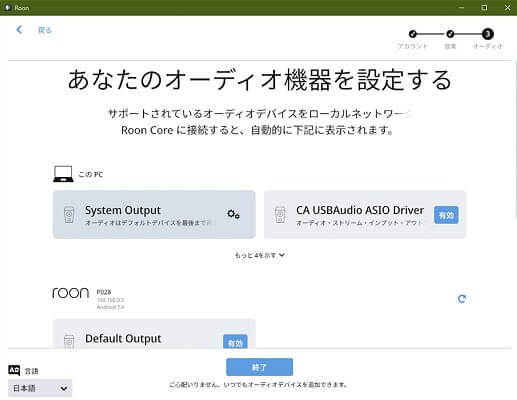
Task: Minimize the Roon window
Action: tap(461, 8)
